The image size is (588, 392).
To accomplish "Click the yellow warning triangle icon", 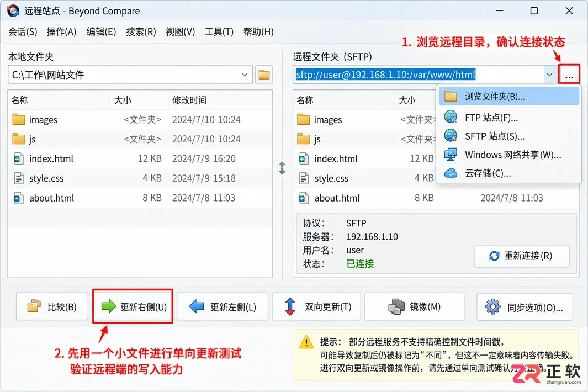I will point(306,342).
